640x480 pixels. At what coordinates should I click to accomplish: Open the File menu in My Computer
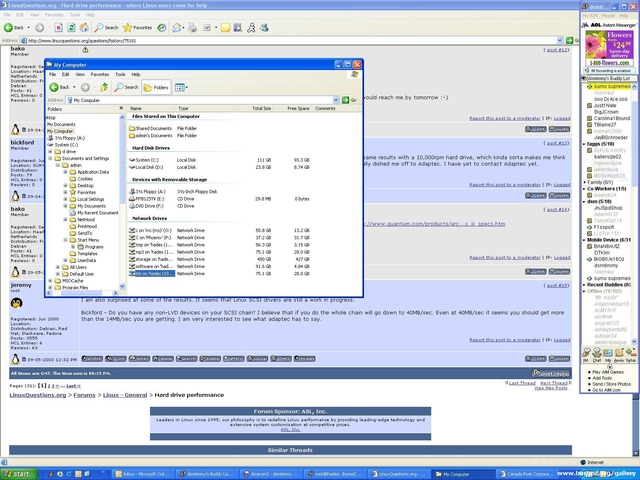pyautogui.click(x=52, y=74)
